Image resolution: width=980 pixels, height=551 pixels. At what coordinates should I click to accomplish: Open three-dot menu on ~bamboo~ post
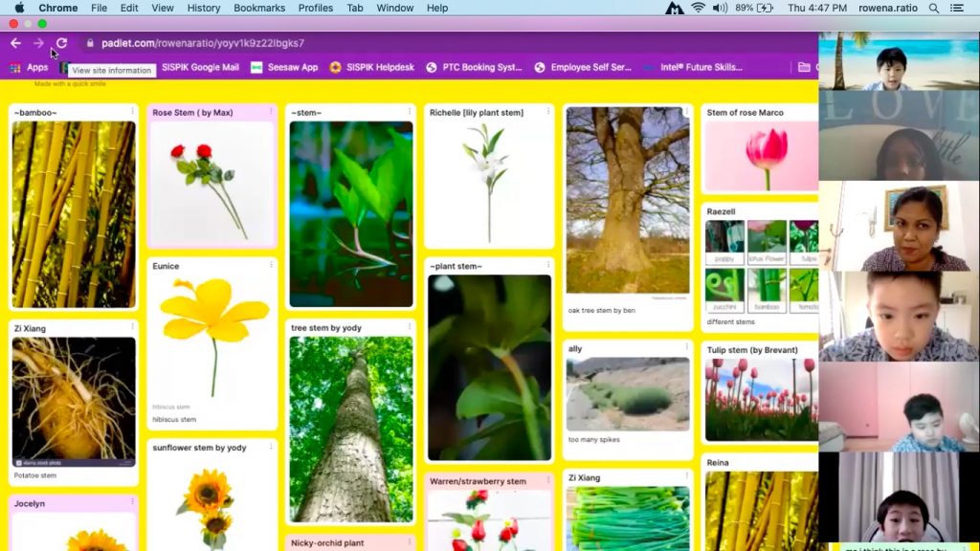pyautogui.click(x=131, y=112)
